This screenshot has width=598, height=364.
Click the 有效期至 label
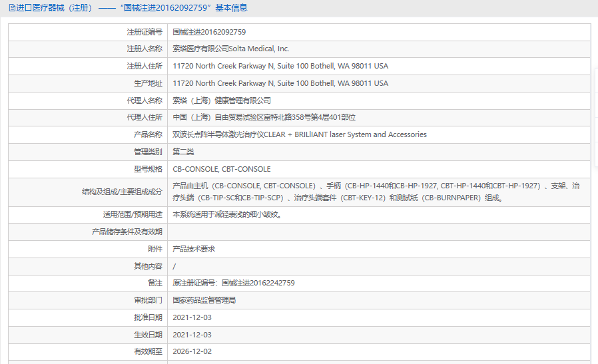(148, 351)
